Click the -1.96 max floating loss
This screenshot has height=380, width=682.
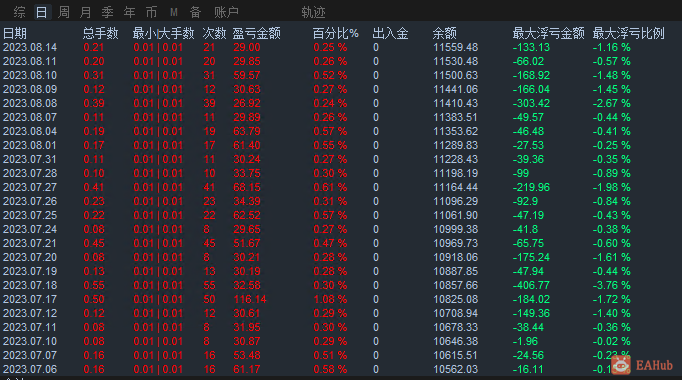(525, 341)
